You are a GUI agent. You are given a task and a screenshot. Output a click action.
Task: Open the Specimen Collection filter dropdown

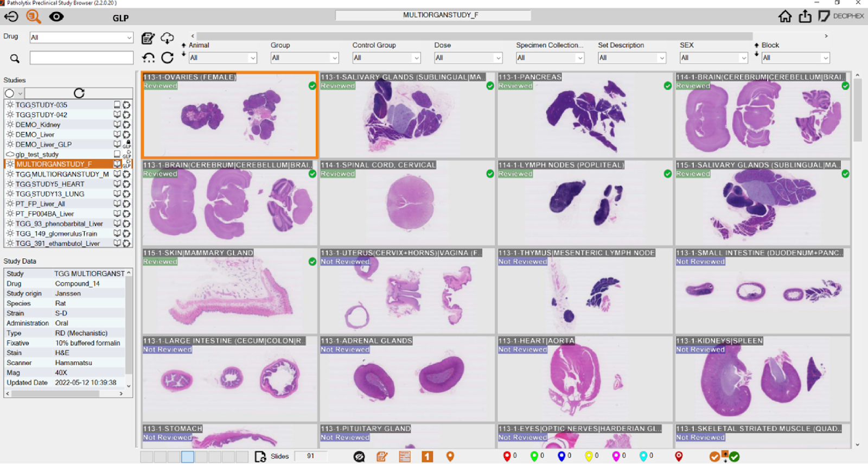pyautogui.click(x=550, y=58)
